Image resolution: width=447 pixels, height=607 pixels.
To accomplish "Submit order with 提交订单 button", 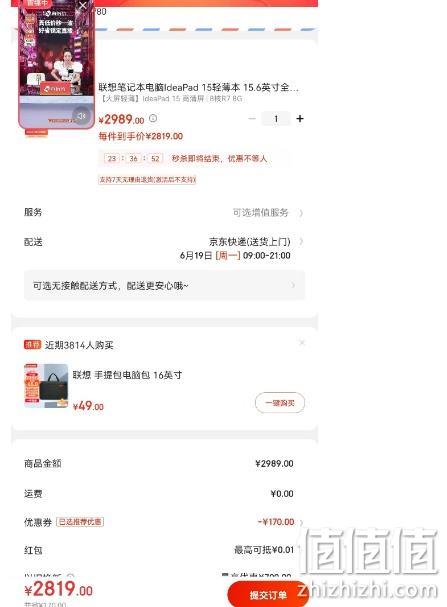I will [x=268, y=594].
